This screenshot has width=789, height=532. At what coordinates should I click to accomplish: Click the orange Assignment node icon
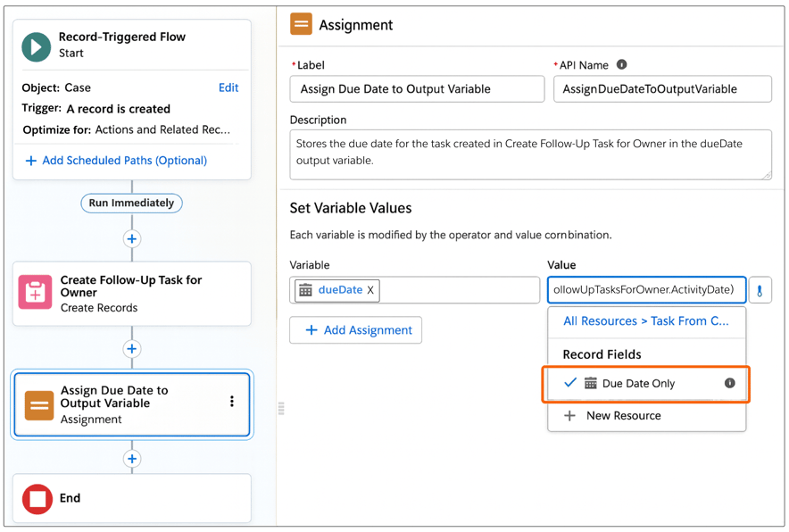pyautogui.click(x=38, y=404)
